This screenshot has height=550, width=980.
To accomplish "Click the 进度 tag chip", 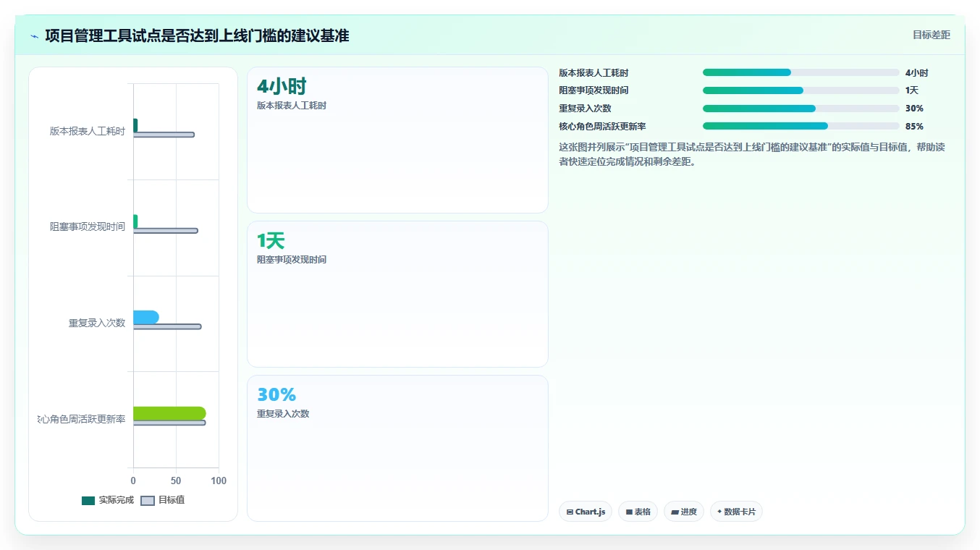I will (684, 512).
